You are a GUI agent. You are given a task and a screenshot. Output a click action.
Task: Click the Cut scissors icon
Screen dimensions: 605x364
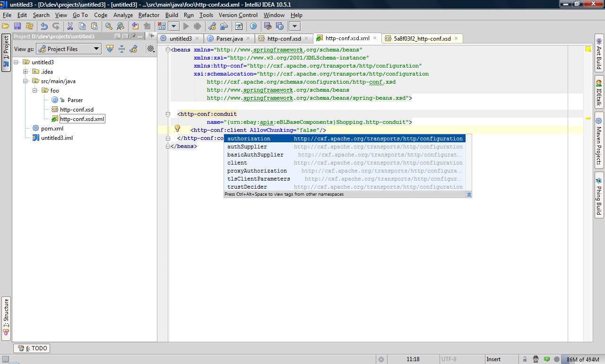pos(70,26)
